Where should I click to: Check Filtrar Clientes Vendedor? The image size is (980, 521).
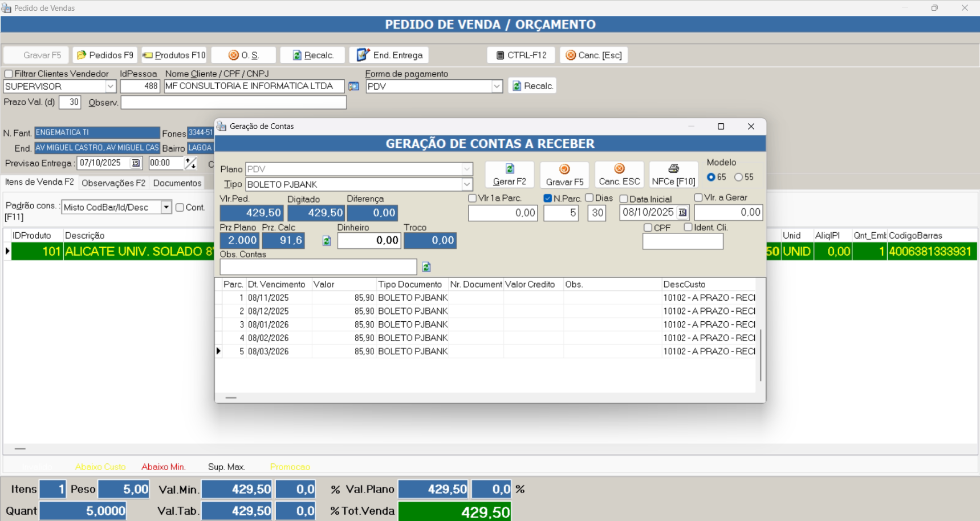pos(9,74)
